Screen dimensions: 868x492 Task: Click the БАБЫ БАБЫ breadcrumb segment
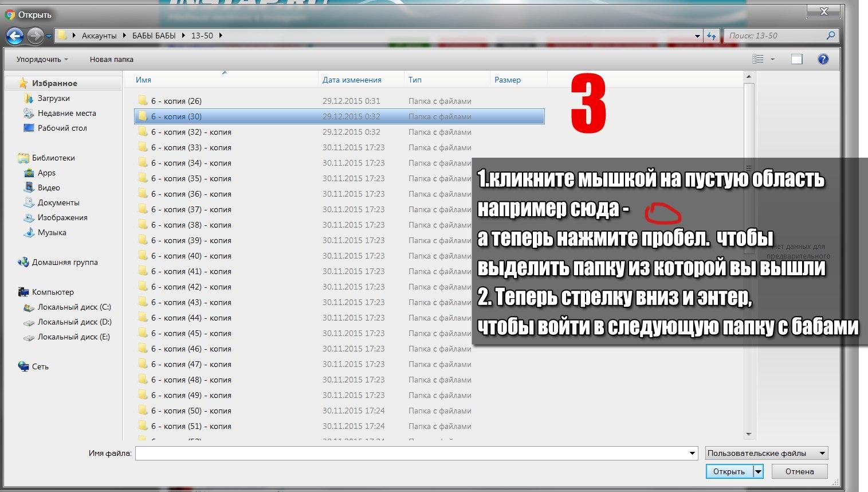pos(154,36)
